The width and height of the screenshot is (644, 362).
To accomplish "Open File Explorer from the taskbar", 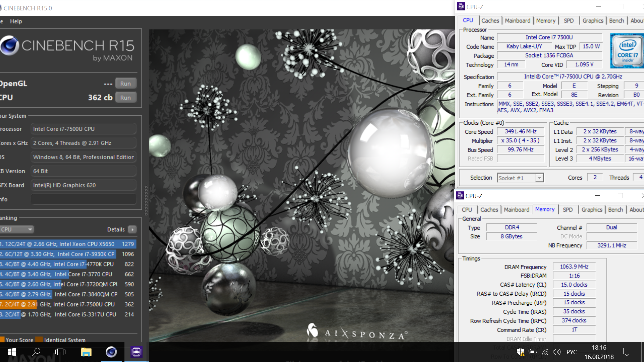I will pos(86,352).
